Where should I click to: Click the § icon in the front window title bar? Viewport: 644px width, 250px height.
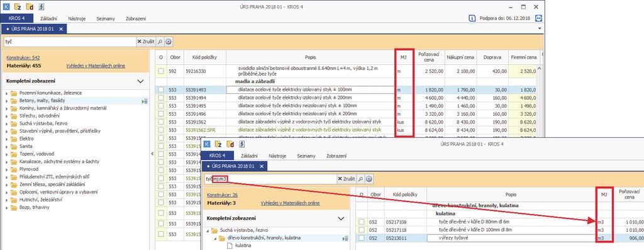click(x=242, y=144)
